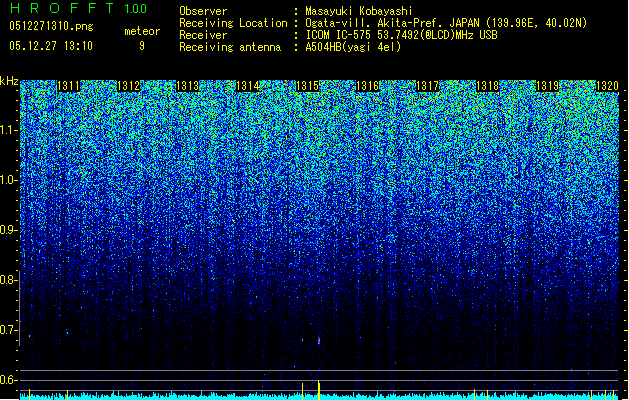Click the 1311 time marker
This screenshot has height=400, width=629.
pyautogui.click(x=68, y=86)
